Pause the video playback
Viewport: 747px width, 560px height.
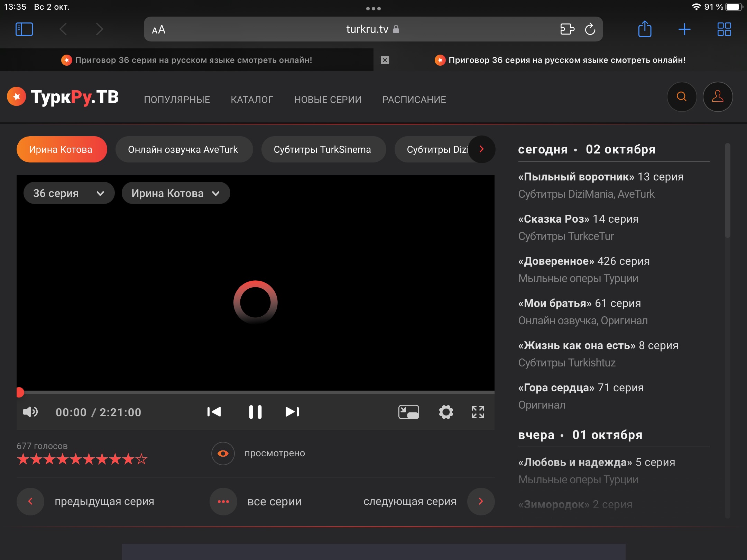pos(255,412)
